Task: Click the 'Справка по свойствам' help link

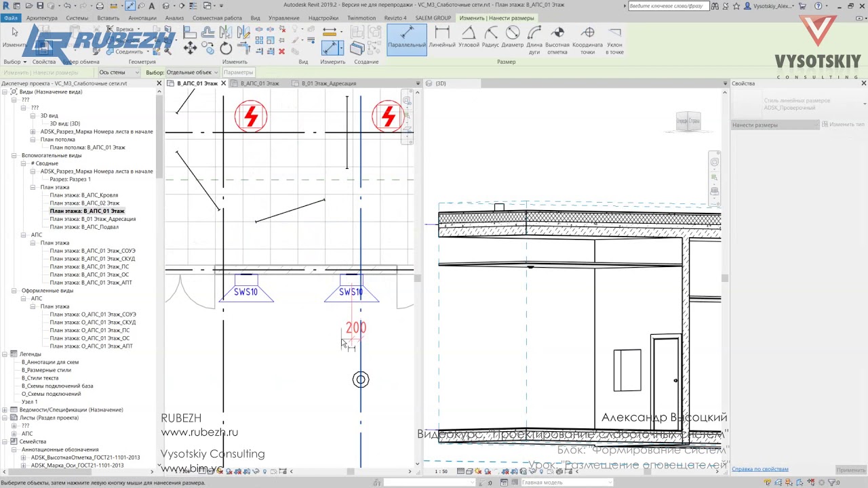Action: click(760, 469)
